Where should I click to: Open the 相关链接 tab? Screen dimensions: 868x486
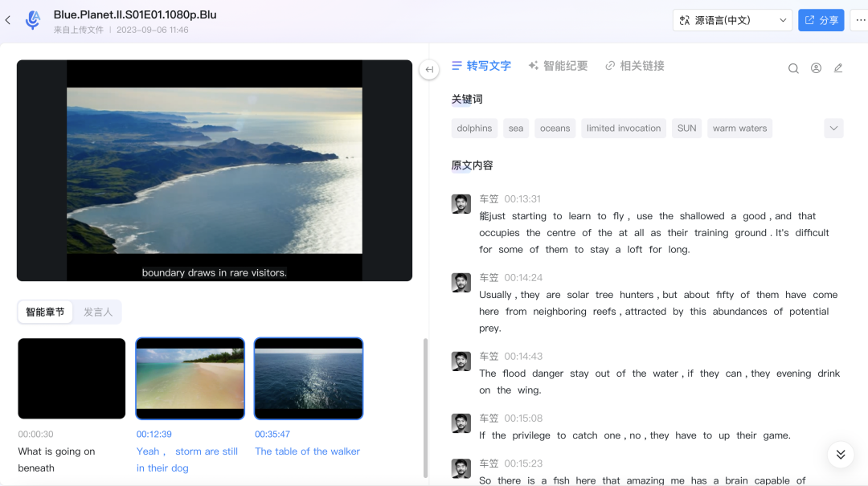click(634, 66)
